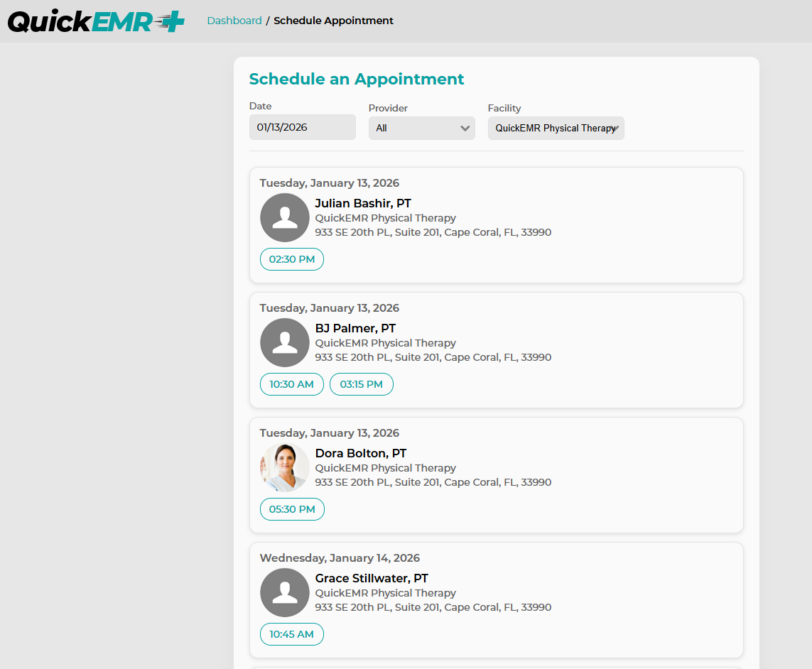
Task: Click BJ Palmer's avatar placeholder icon
Action: pyautogui.click(x=285, y=343)
